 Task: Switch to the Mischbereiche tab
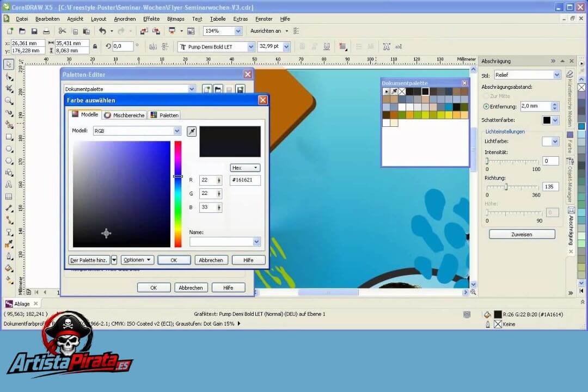(125, 115)
